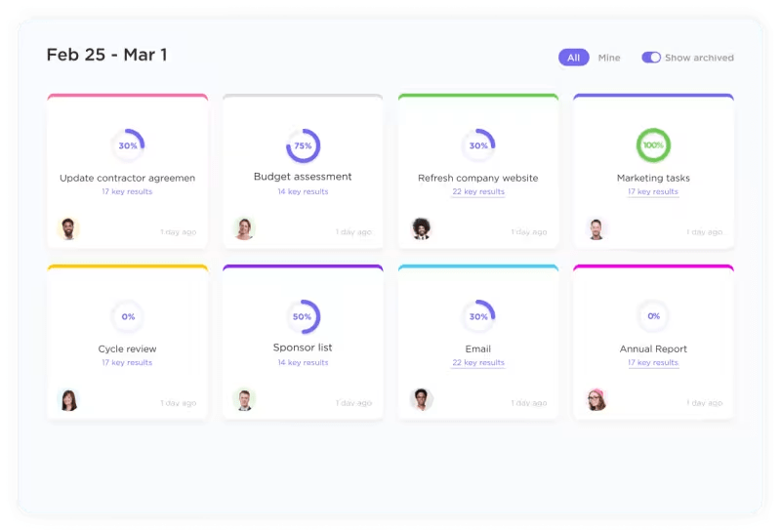
Task: Switch to the Mine filter
Action: (608, 58)
